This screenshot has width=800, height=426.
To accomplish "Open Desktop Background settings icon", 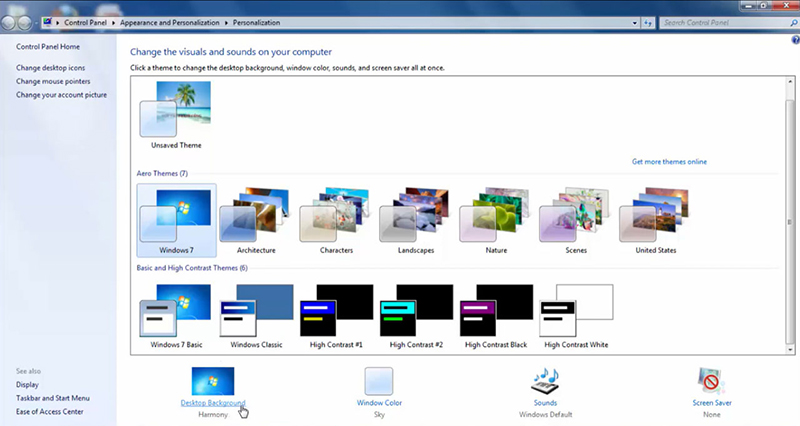I will point(213,381).
